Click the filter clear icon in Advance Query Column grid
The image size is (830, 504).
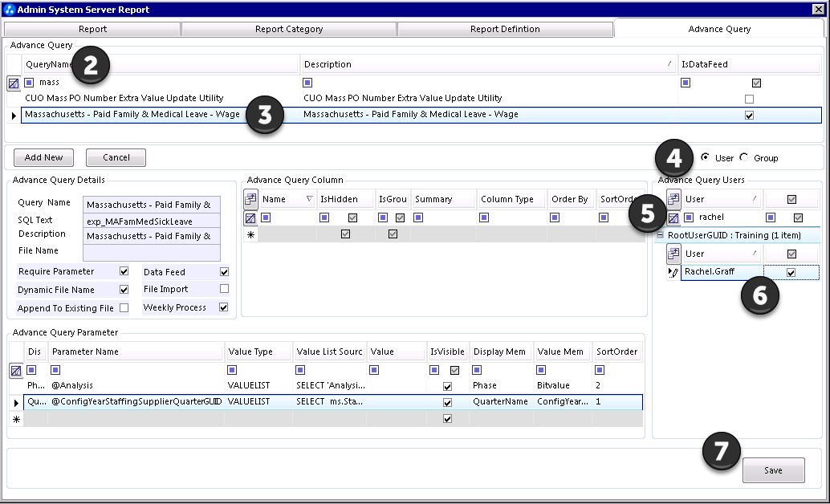tap(250, 217)
